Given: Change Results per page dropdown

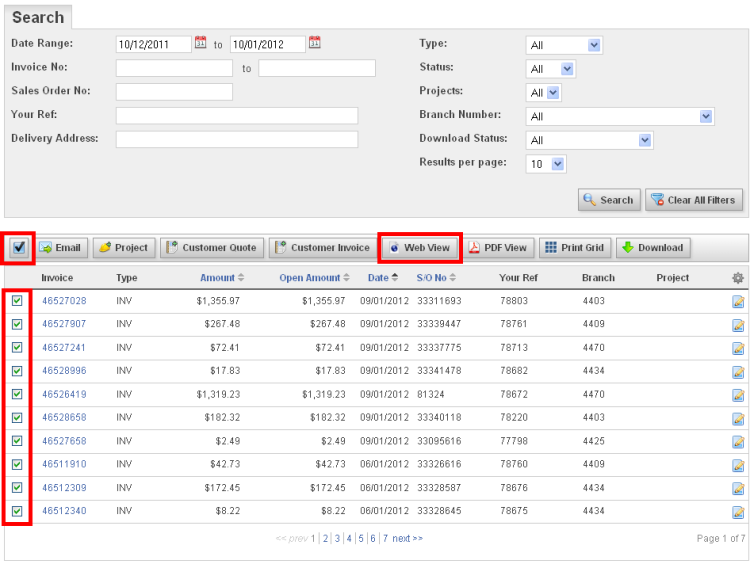Looking at the screenshot, I should click(x=546, y=164).
